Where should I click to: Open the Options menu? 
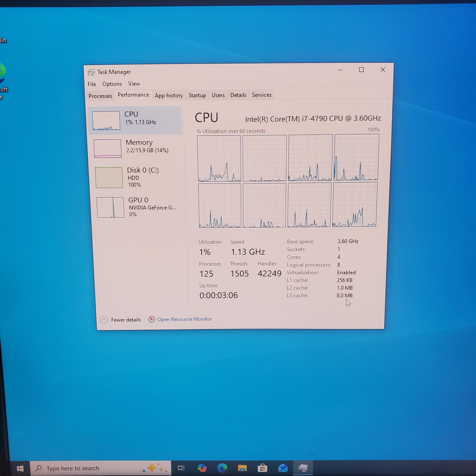tap(112, 84)
